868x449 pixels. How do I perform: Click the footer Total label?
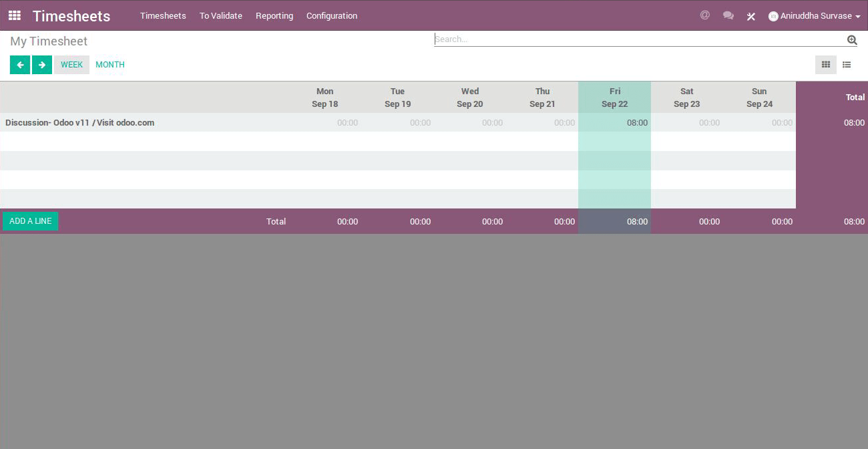click(x=276, y=222)
